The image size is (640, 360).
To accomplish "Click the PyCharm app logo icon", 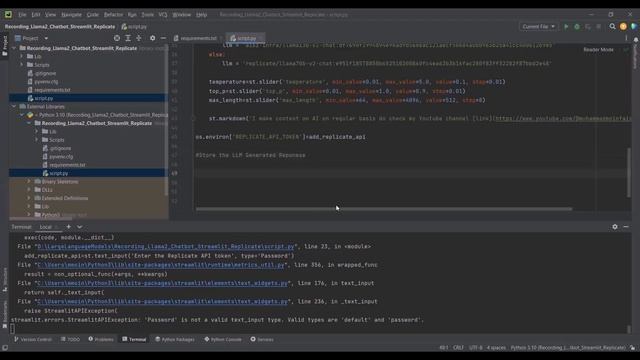I will 8,14.
